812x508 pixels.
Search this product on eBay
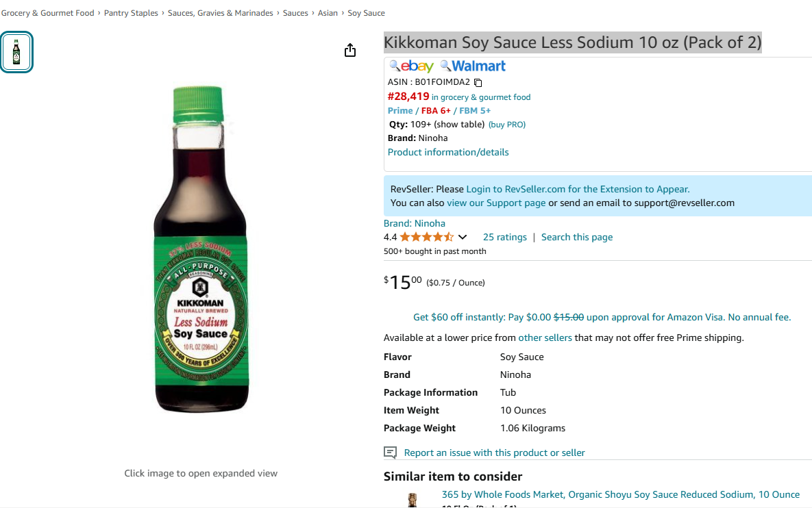(412, 66)
